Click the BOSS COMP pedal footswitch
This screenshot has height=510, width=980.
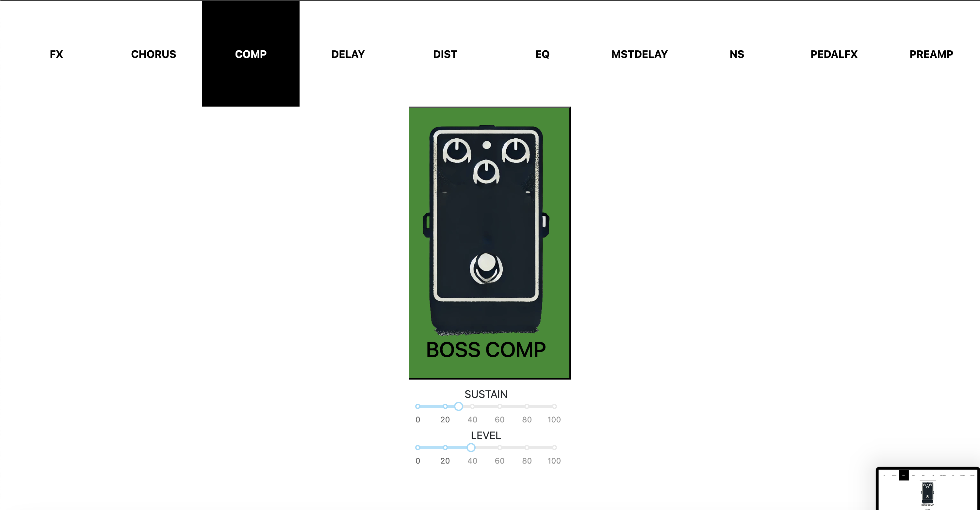pyautogui.click(x=486, y=268)
